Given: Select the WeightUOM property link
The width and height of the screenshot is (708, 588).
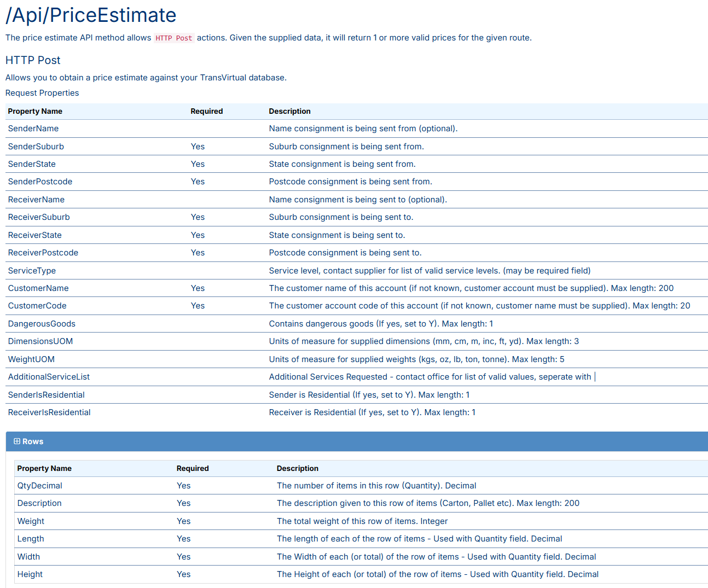Looking at the screenshot, I should 31,359.
